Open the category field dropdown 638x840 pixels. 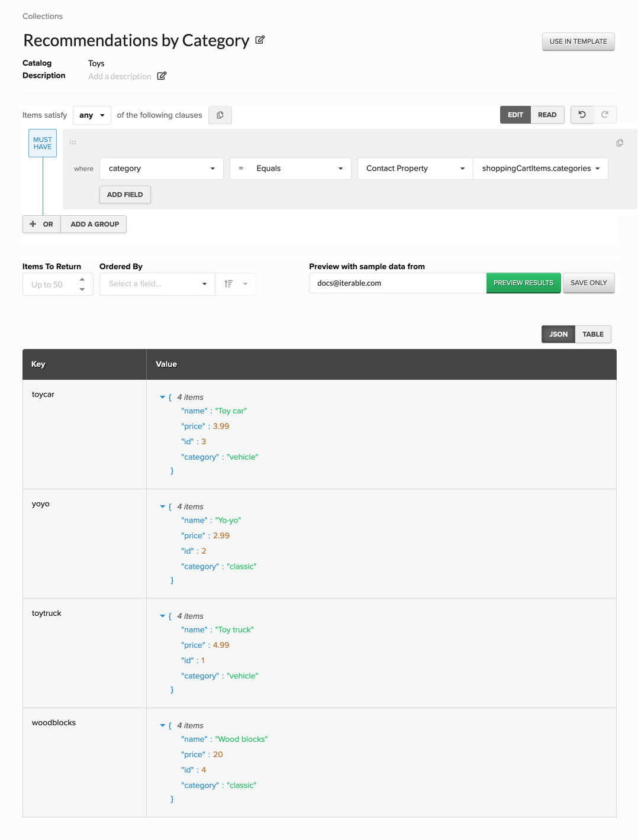click(x=162, y=169)
